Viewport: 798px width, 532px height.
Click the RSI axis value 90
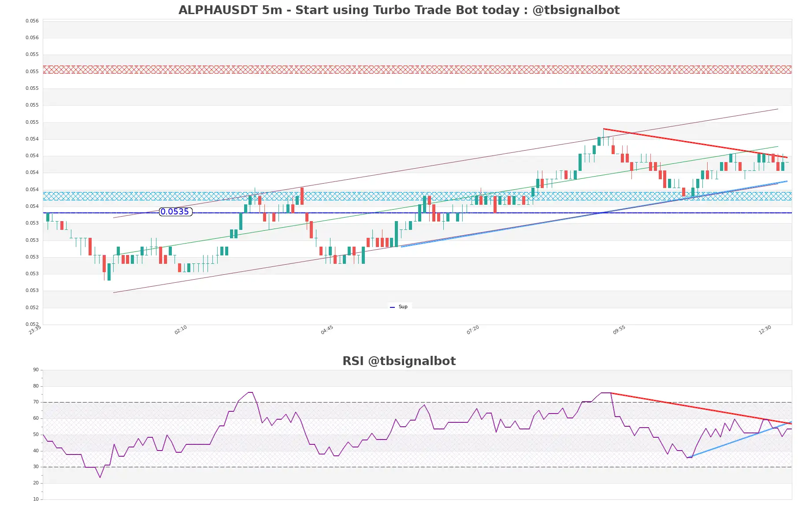(x=36, y=370)
